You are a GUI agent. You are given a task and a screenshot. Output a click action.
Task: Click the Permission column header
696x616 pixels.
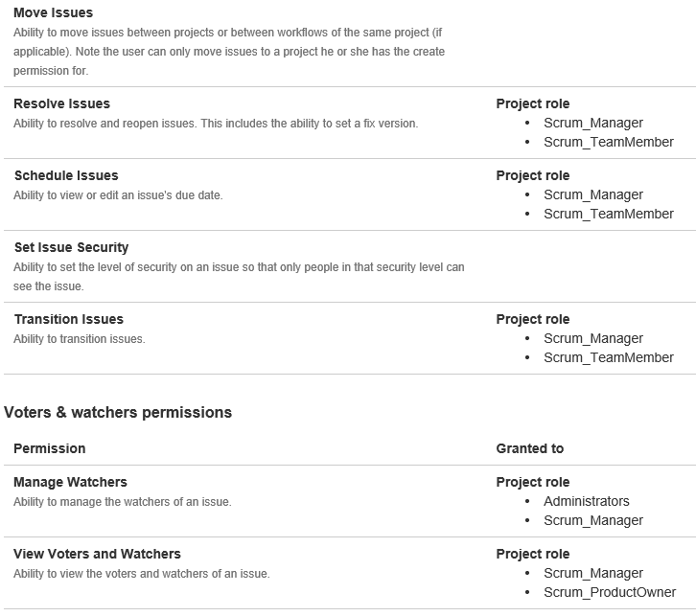point(50,448)
